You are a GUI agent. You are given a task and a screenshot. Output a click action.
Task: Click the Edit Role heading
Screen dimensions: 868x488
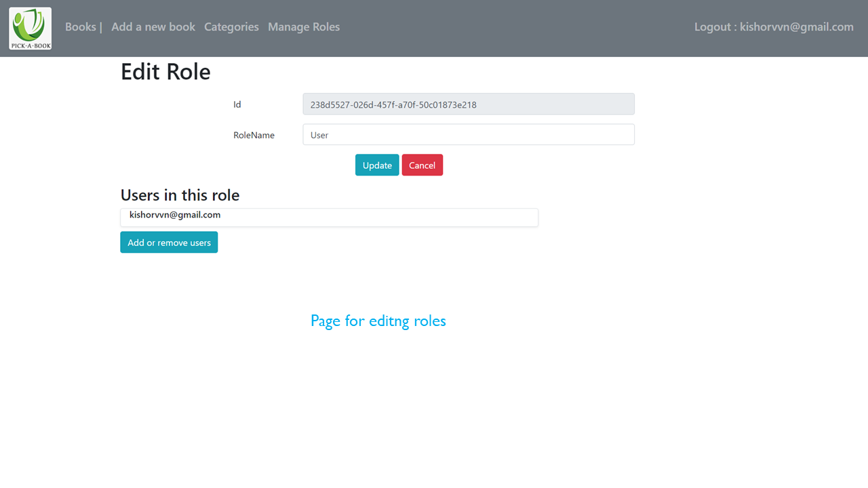[165, 72]
